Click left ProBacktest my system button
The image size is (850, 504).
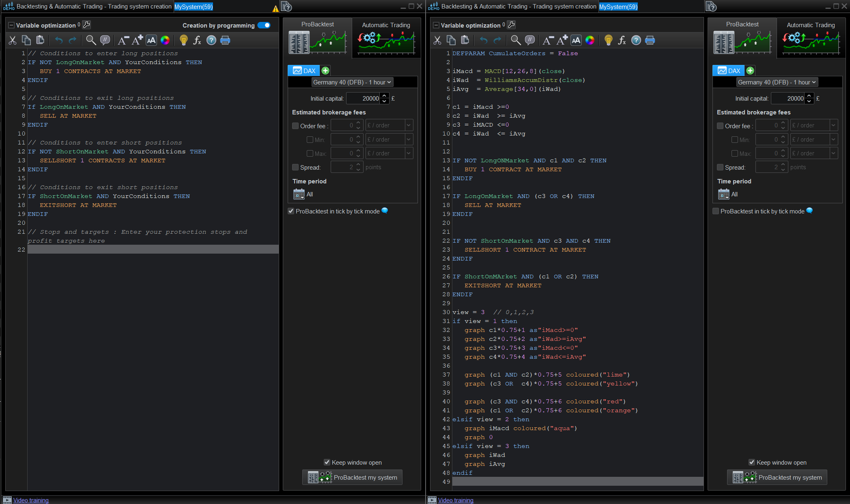pos(352,477)
